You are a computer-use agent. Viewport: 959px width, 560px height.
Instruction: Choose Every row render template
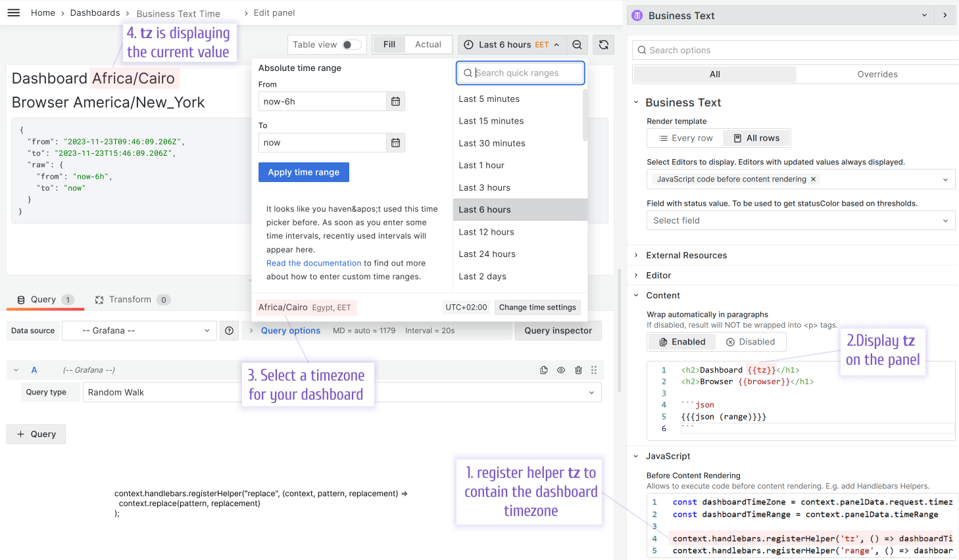[685, 138]
